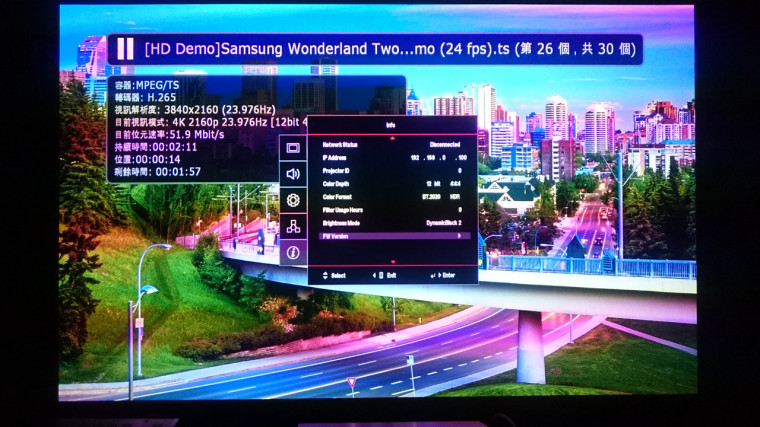Open the Setup gear menu icon
The image size is (760, 427).
coord(293,200)
